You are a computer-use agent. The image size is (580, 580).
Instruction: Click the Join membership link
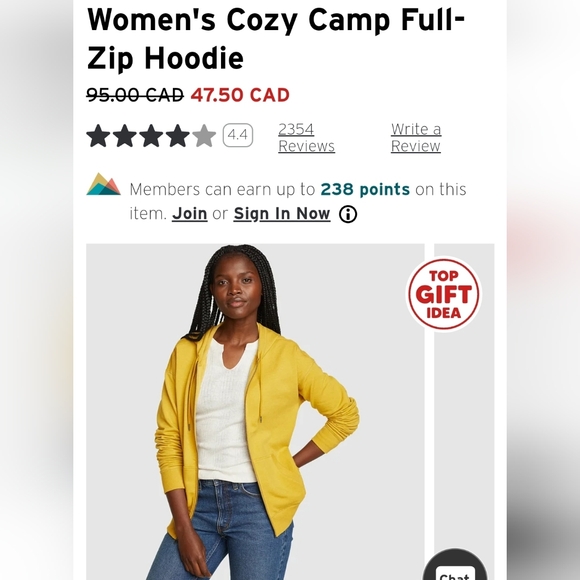point(189,213)
